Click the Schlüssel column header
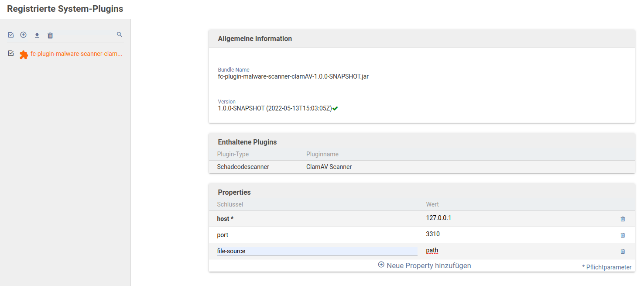The width and height of the screenshot is (644, 286). click(230, 204)
